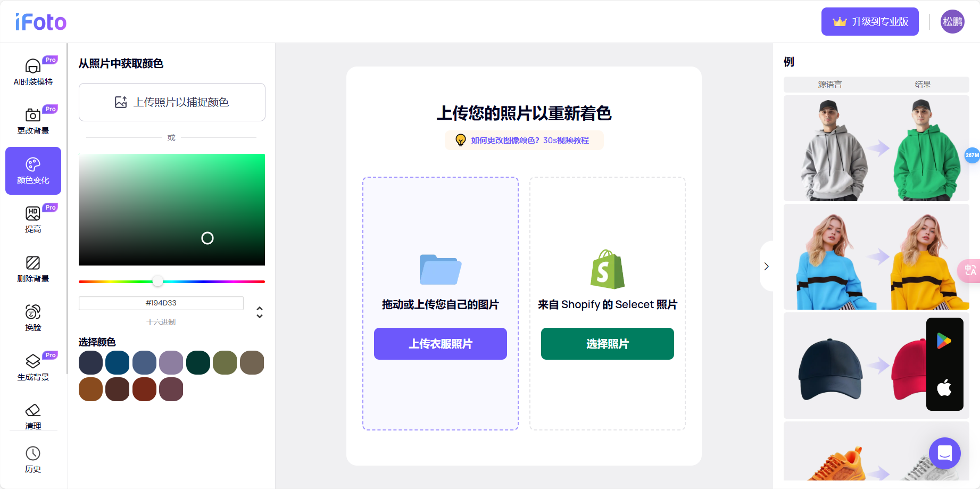Select the dark chocolate brown swatch
The height and width of the screenshot is (489, 980).
pos(118,389)
